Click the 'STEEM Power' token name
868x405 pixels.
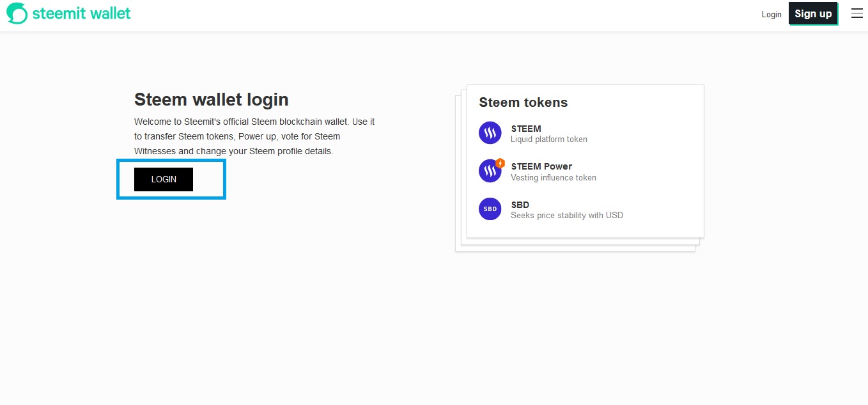(541, 166)
